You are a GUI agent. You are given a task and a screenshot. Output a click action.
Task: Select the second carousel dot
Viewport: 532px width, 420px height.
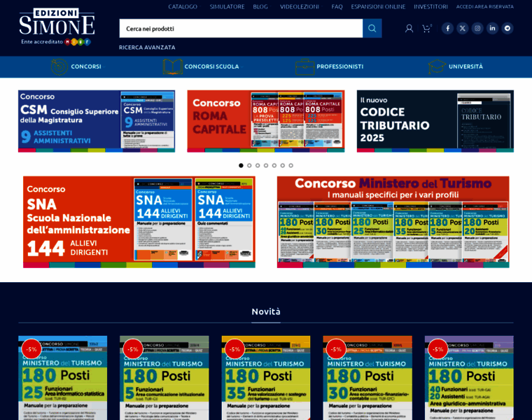(249, 166)
